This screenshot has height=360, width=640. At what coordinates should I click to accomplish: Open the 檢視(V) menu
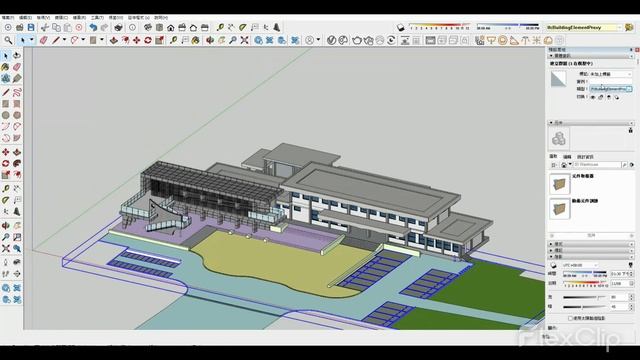(43, 18)
